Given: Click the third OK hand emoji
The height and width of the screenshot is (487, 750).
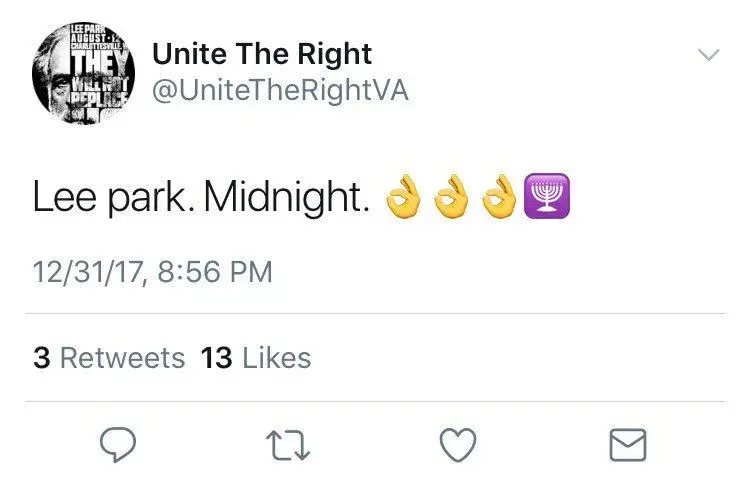Looking at the screenshot, I should pos(501,199).
